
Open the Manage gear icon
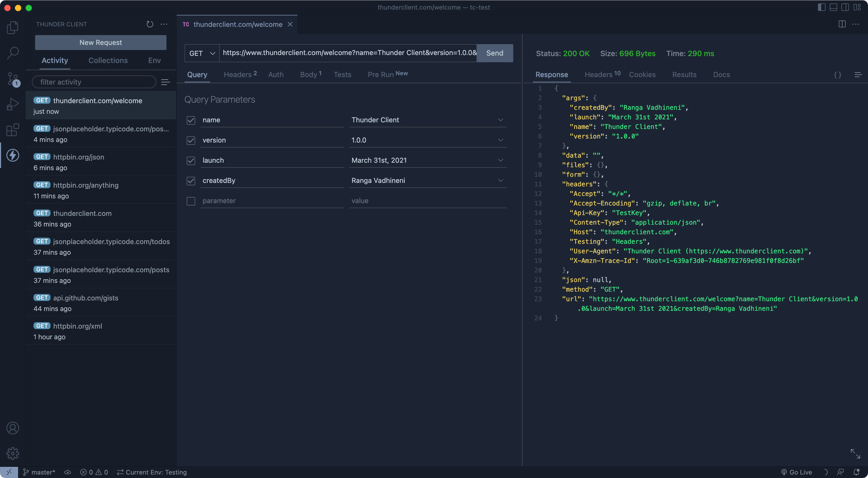(x=12, y=454)
